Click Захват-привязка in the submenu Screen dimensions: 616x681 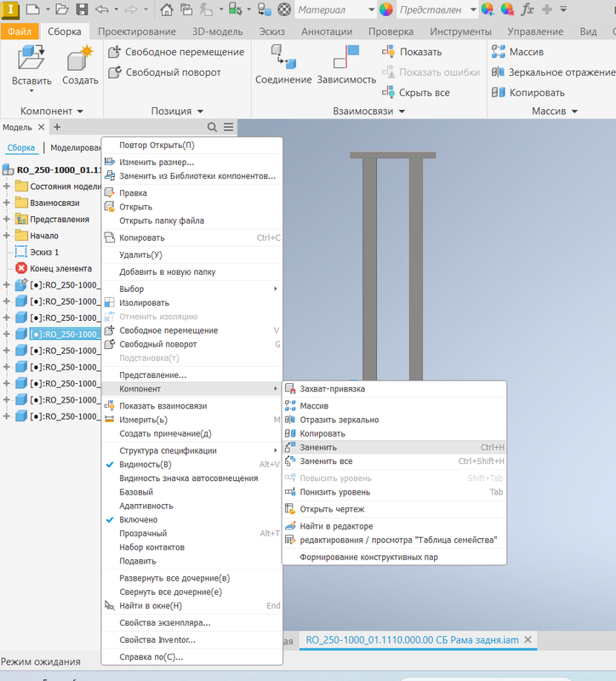[394, 389]
